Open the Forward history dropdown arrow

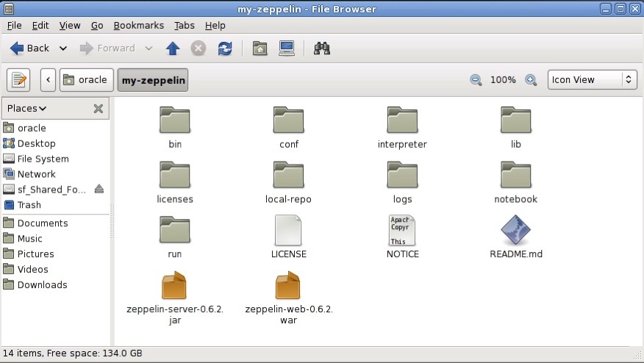pyautogui.click(x=149, y=48)
